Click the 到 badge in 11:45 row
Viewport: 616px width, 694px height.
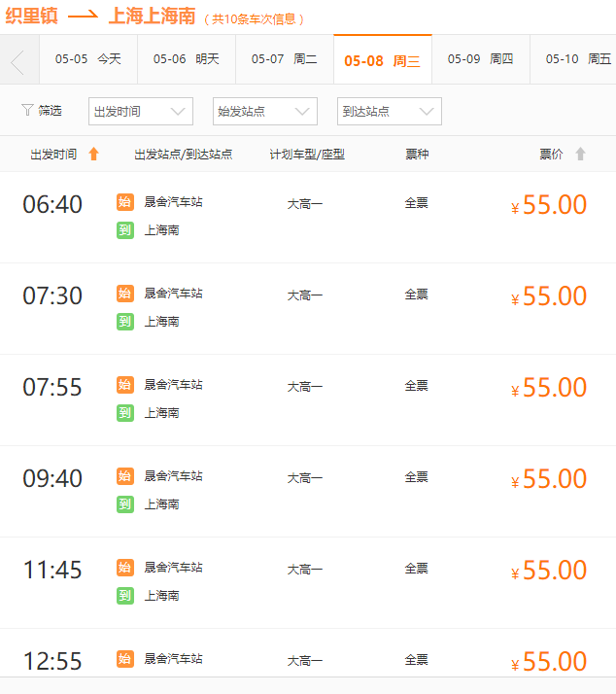pos(125,596)
